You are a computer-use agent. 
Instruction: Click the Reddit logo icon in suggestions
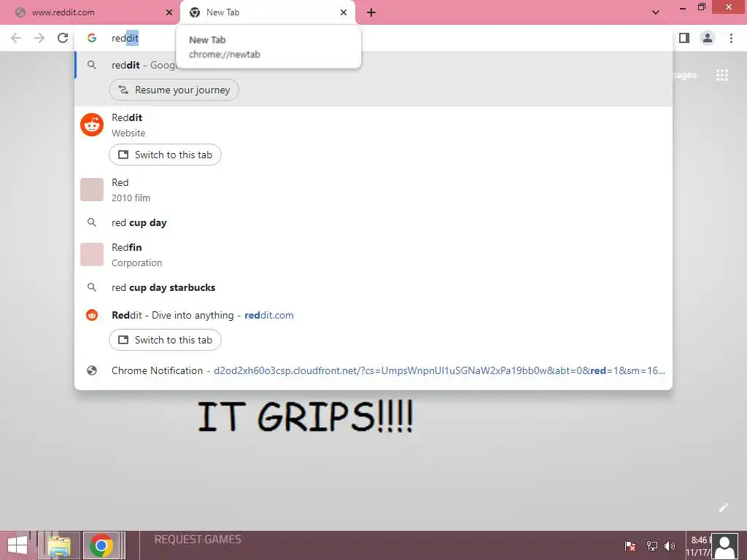(x=92, y=125)
